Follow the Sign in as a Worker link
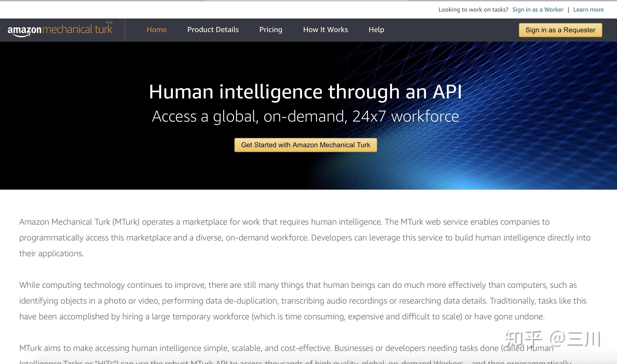 (x=538, y=10)
